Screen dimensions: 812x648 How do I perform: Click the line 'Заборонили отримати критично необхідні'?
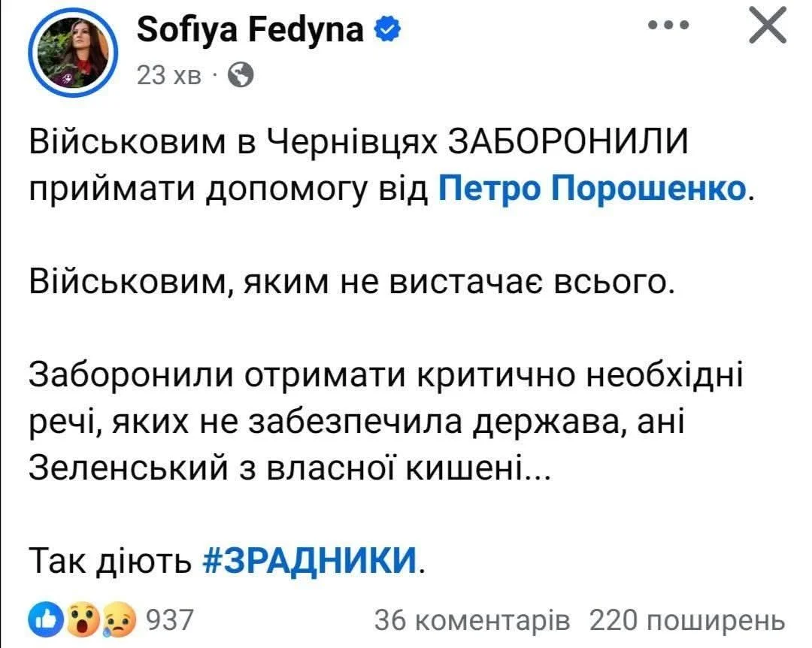point(386,374)
